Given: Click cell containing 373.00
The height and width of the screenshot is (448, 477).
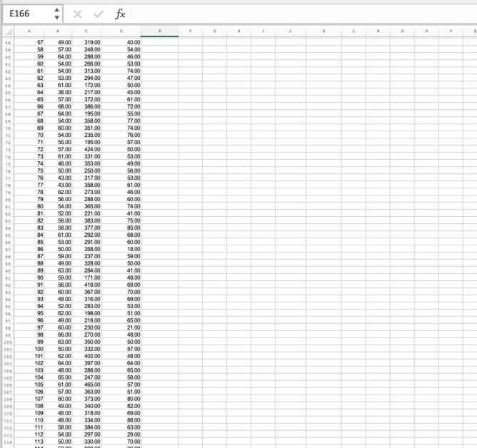Looking at the screenshot, I should pos(86,399).
